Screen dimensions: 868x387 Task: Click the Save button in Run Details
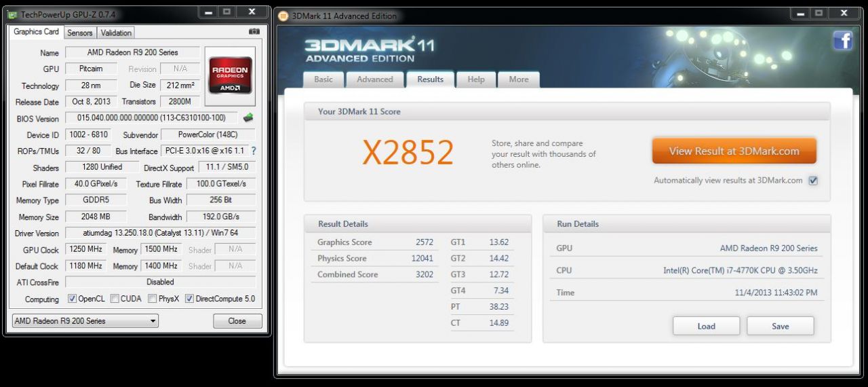(780, 326)
